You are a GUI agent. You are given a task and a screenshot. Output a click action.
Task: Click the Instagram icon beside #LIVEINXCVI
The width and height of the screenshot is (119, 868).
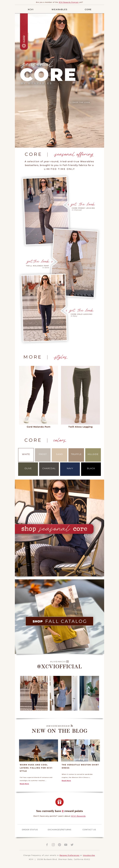(68, 661)
